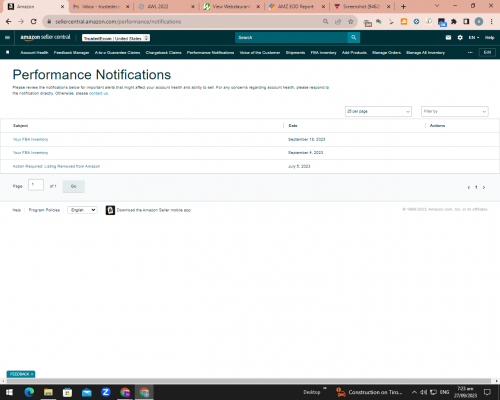
Task: Switch to the AMZ EOD Report tab
Action: (297, 6)
